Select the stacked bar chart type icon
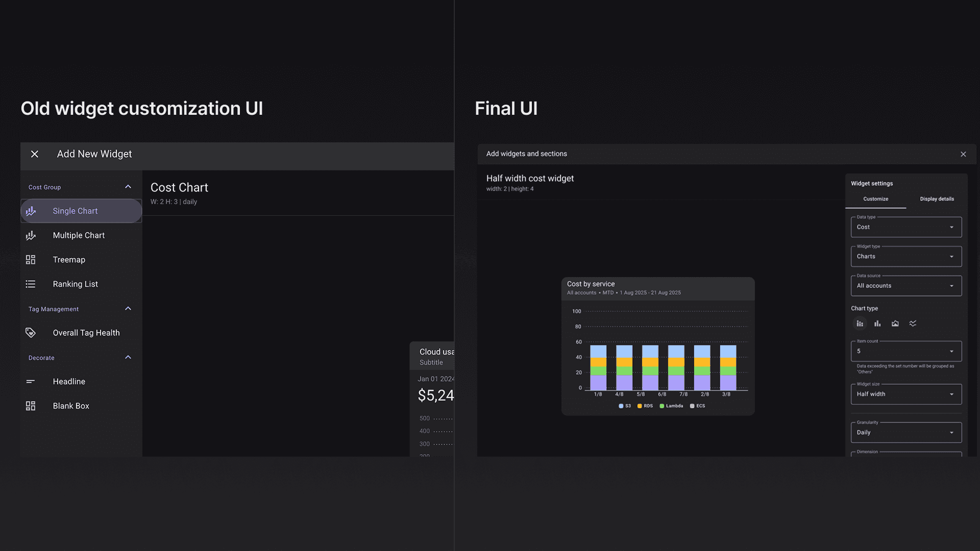 coord(860,323)
